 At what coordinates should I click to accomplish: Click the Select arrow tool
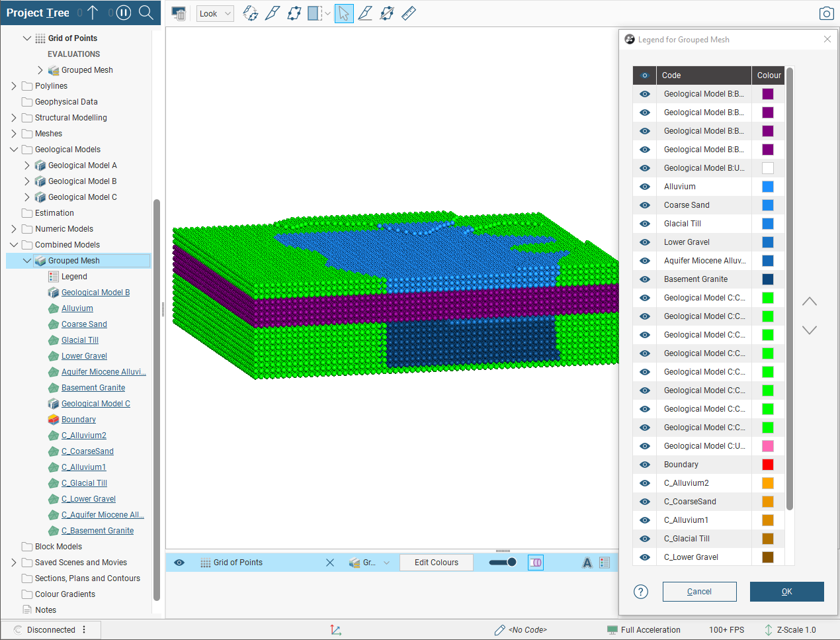click(x=344, y=13)
